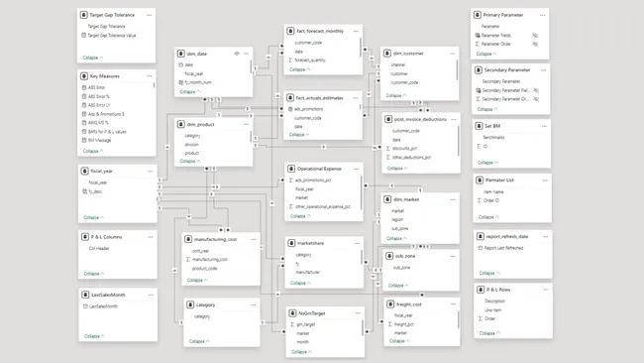Click the dim_date table header icon

[181, 54]
